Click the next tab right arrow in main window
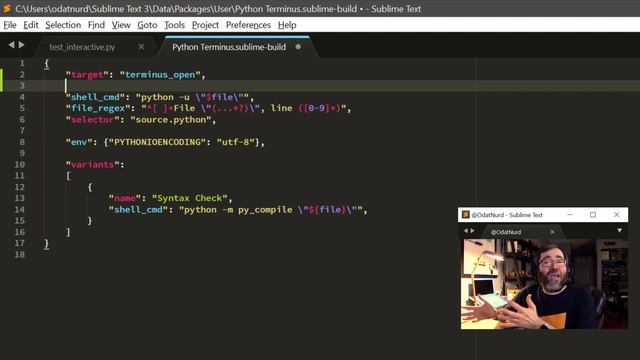 [x=21, y=44]
